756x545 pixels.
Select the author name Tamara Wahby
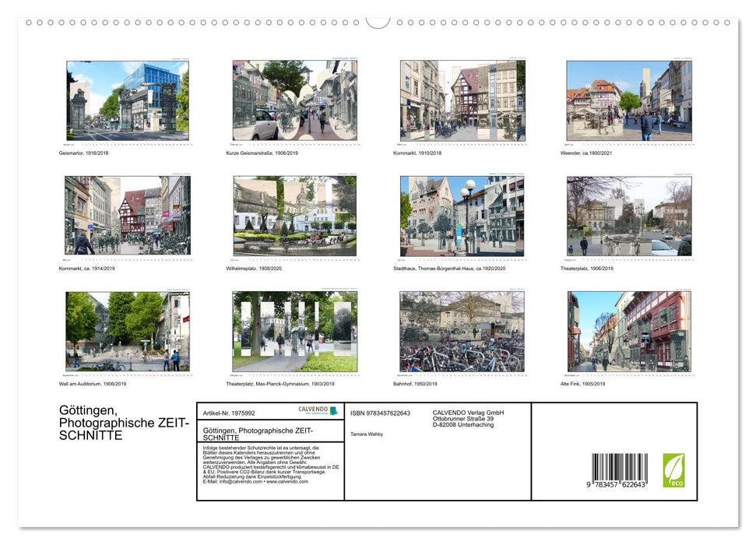(367, 434)
